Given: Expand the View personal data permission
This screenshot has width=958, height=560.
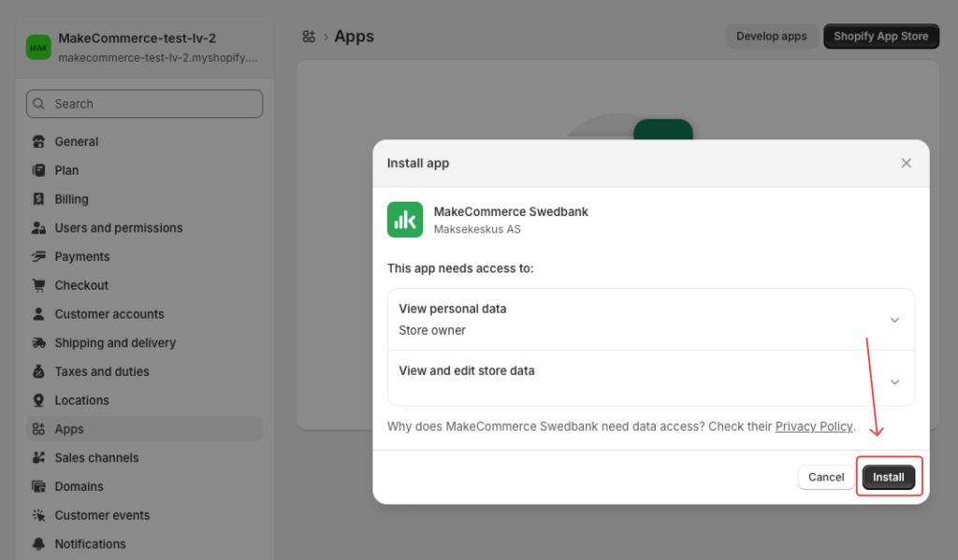Looking at the screenshot, I should [893, 320].
